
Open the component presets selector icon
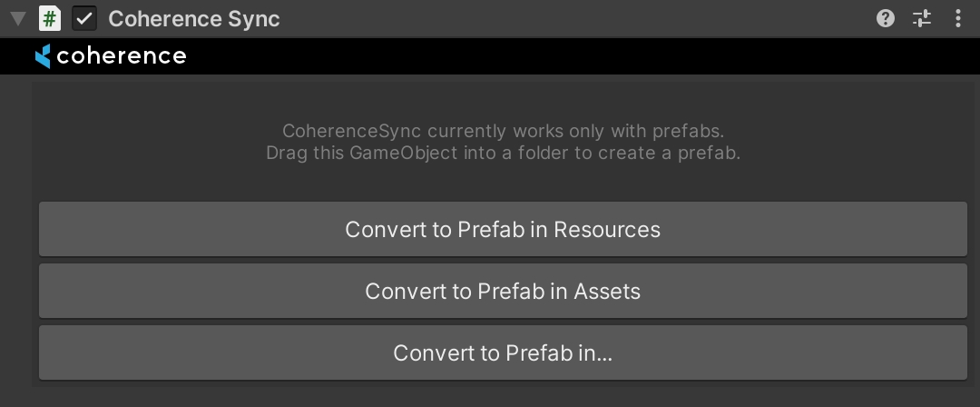click(x=922, y=18)
